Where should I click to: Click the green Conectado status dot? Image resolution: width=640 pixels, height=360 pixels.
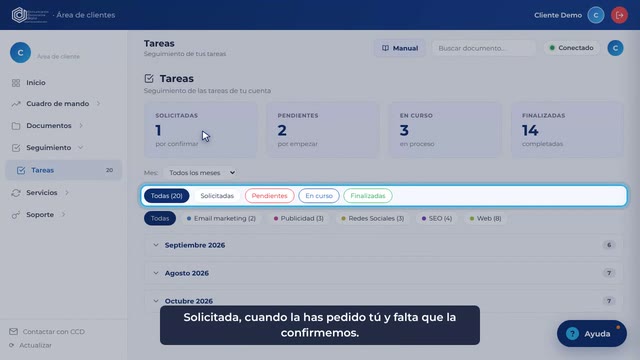(x=552, y=48)
